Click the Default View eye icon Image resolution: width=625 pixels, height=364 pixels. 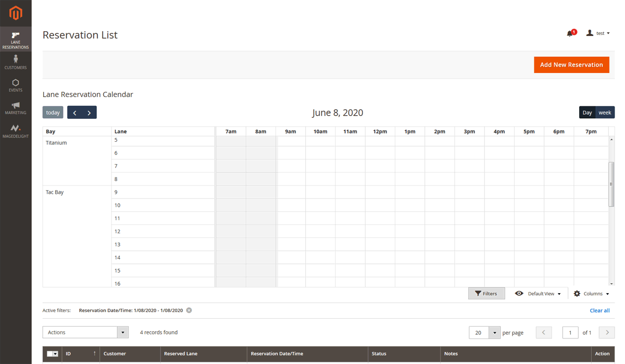(519, 293)
